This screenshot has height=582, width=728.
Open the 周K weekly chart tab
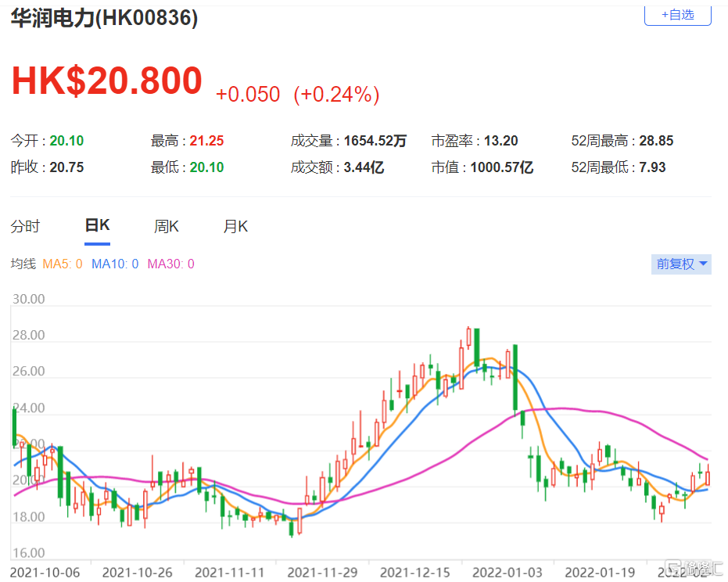pyautogui.click(x=167, y=227)
